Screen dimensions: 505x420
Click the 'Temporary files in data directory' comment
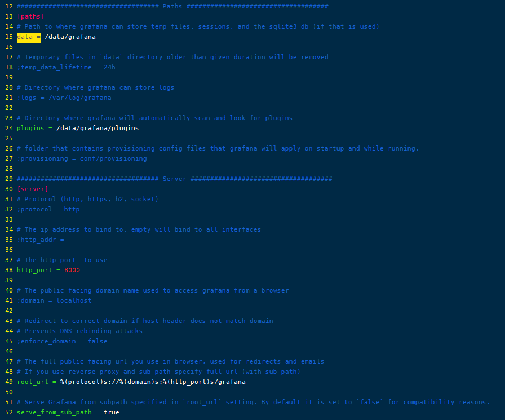(172, 57)
